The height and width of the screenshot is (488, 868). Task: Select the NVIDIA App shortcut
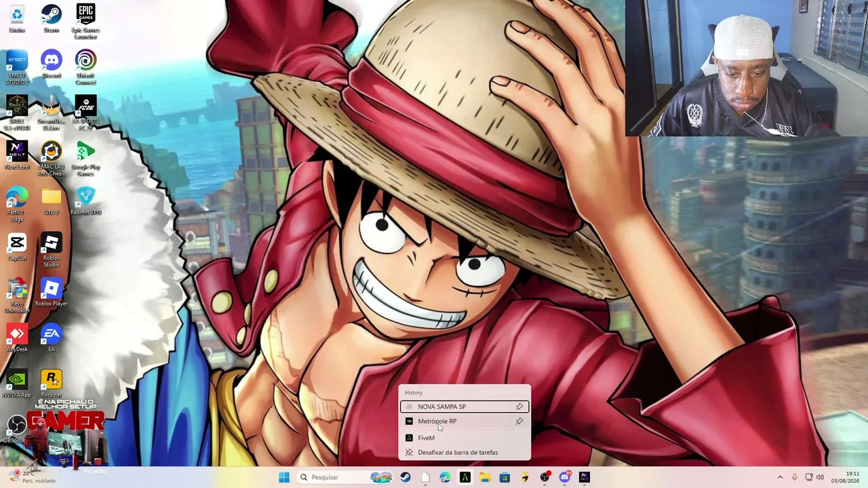(x=17, y=383)
